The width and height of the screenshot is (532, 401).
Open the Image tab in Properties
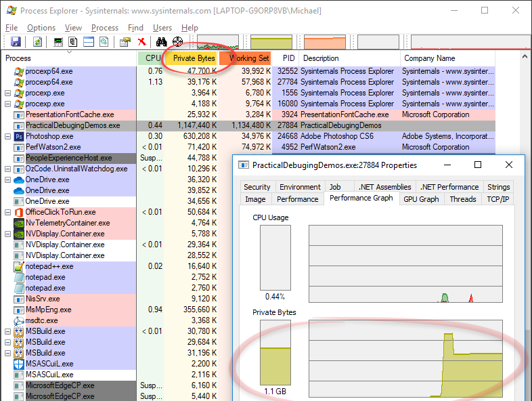(255, 199)
